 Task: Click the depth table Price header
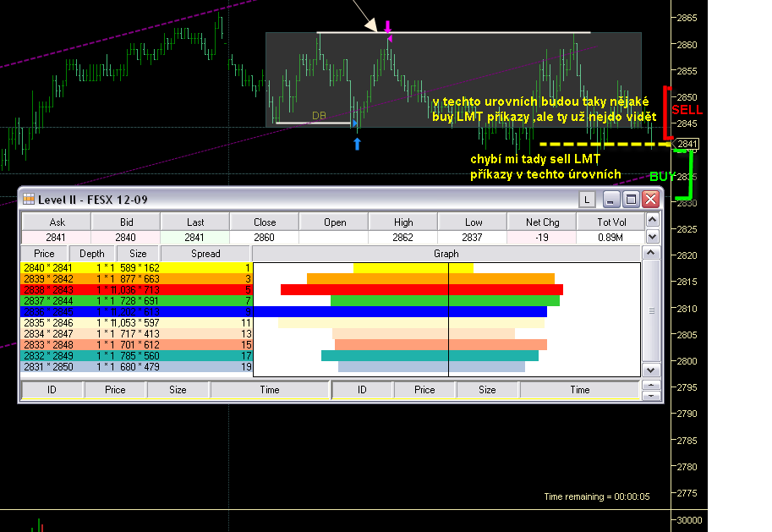(44, 254)
